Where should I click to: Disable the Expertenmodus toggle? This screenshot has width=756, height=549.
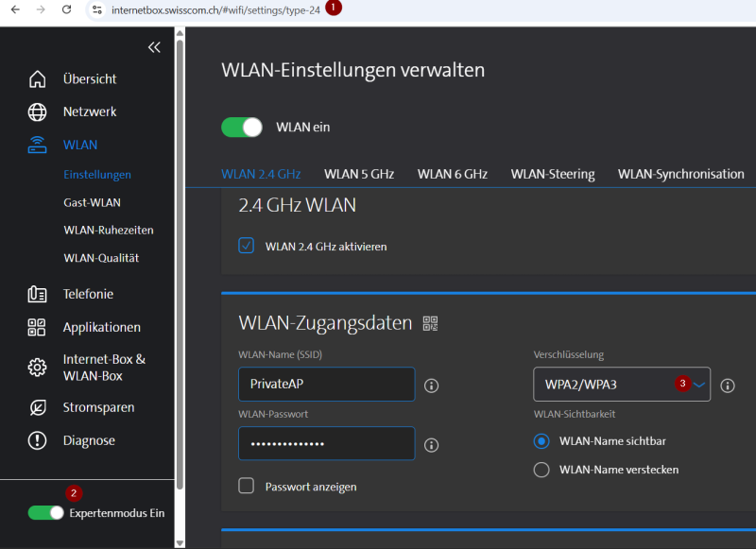click(x=45, y=513)
